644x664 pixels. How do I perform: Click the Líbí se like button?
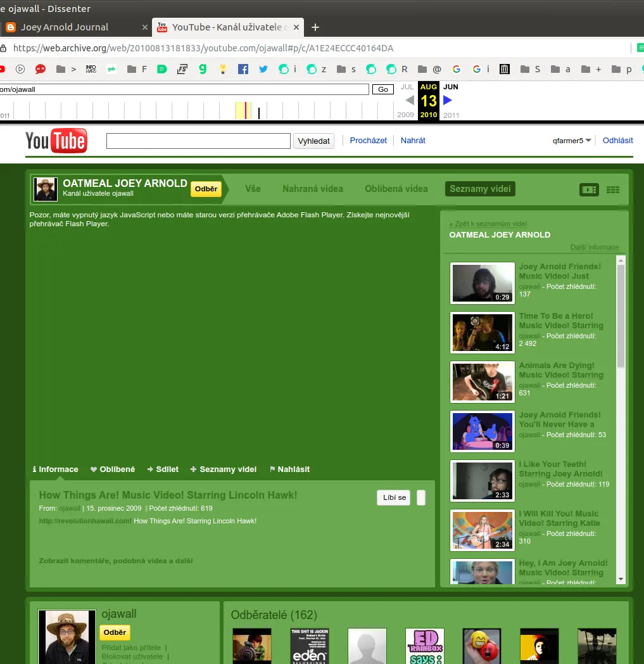click(394, 497)
